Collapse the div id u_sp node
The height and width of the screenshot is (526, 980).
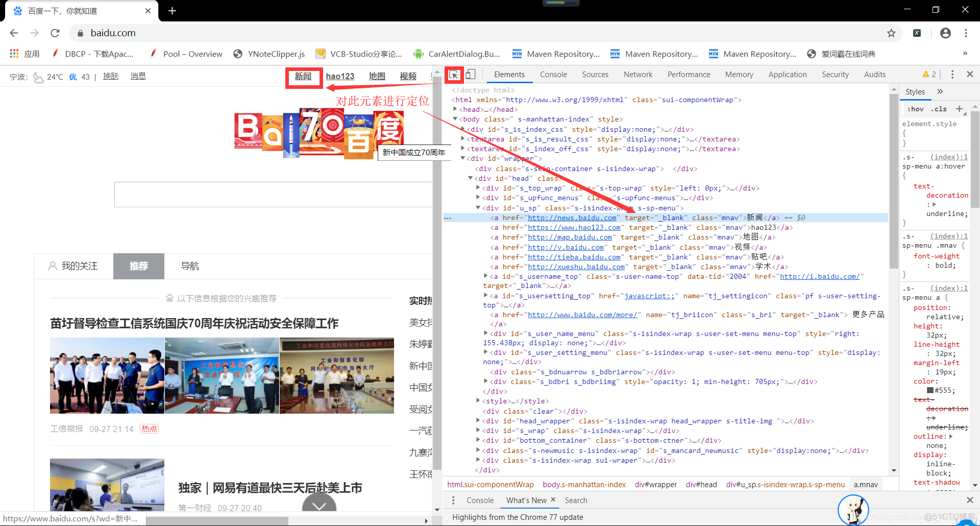pos(478,208)
